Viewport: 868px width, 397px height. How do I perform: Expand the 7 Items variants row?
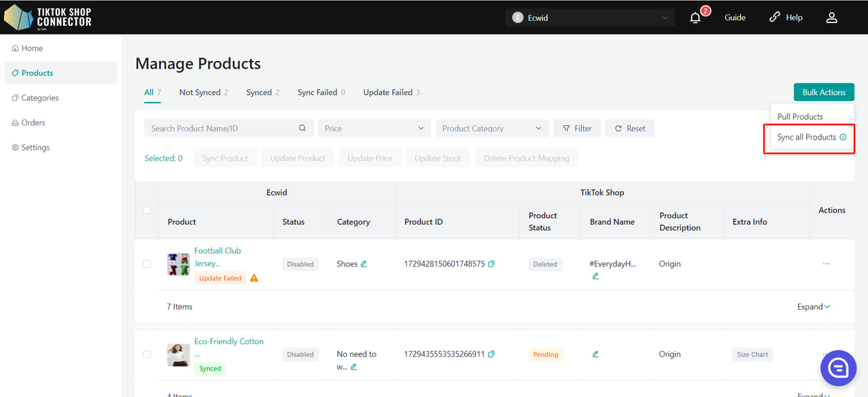(x=814, y=306)
